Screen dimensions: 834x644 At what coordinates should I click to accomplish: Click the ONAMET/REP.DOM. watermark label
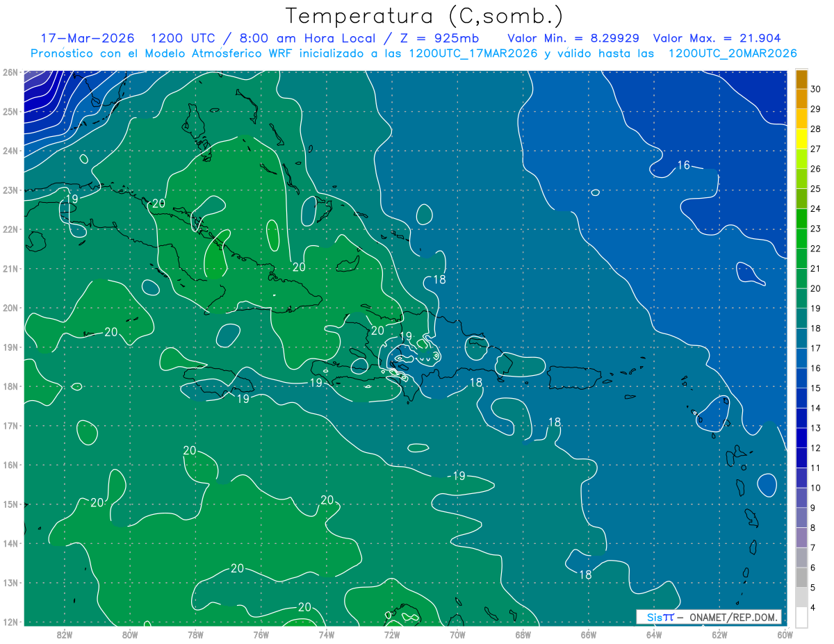click(x=732, y=617)
